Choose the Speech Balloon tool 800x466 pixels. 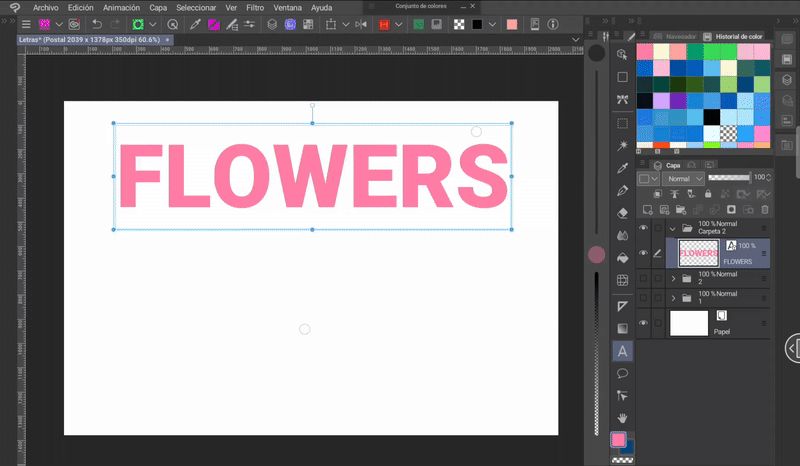coord(623,373)
